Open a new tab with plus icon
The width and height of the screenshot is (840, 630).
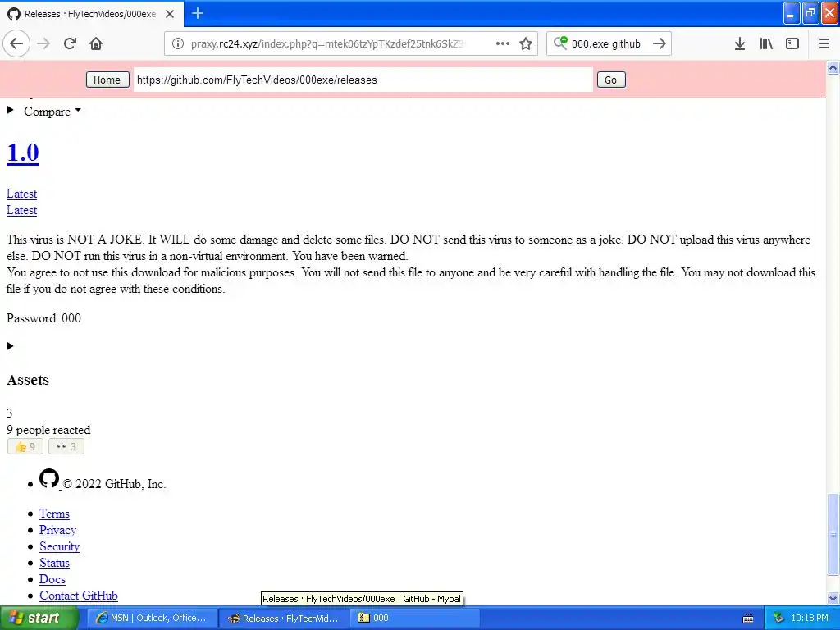[x=198, y=13]
